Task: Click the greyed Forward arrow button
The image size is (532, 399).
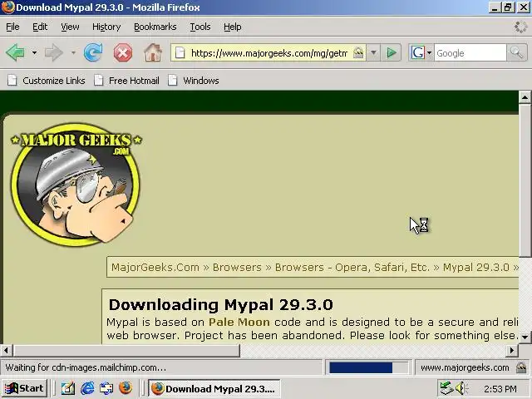Action: (54, 52)
